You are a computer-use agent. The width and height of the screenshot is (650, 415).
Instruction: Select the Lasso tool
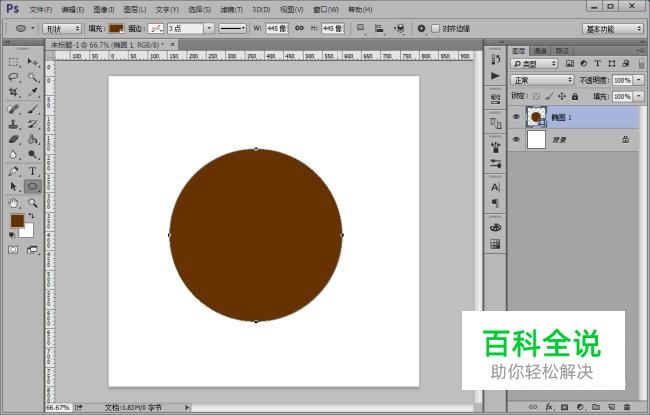(13, 77)
